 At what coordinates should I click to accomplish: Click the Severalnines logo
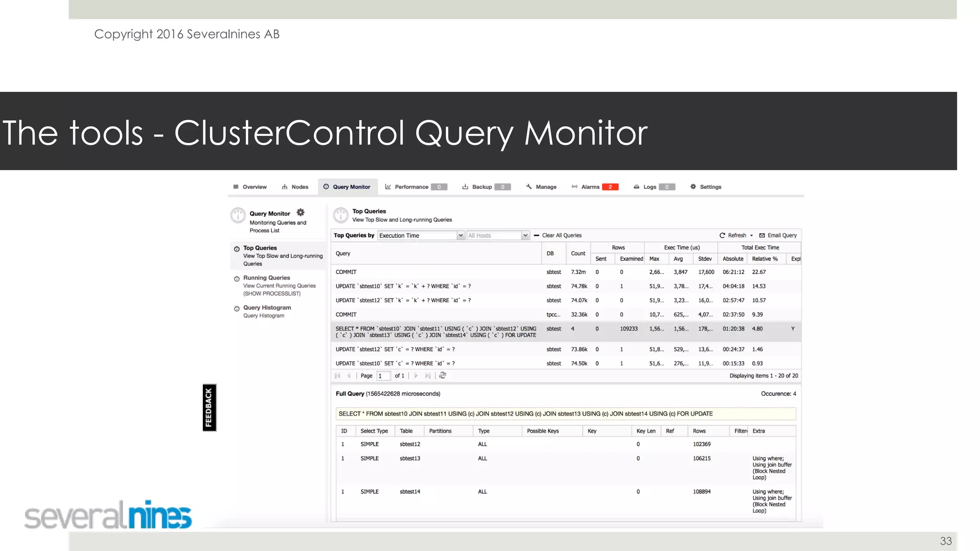point(108,515)
